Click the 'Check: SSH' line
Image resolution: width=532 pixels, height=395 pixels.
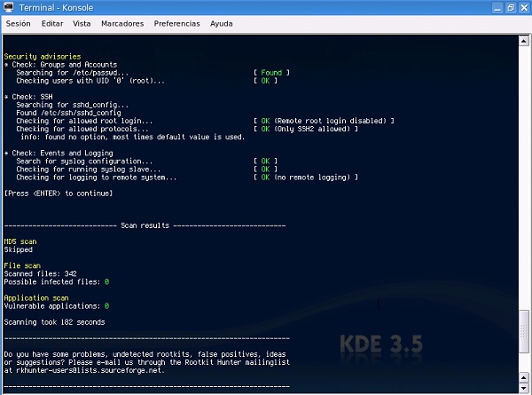(28, 97)
